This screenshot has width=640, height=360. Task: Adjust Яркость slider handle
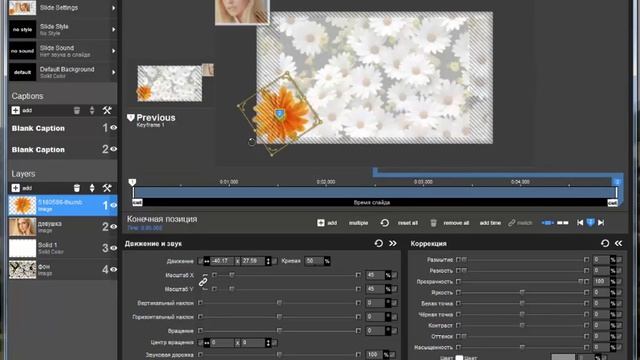point(522,292)
